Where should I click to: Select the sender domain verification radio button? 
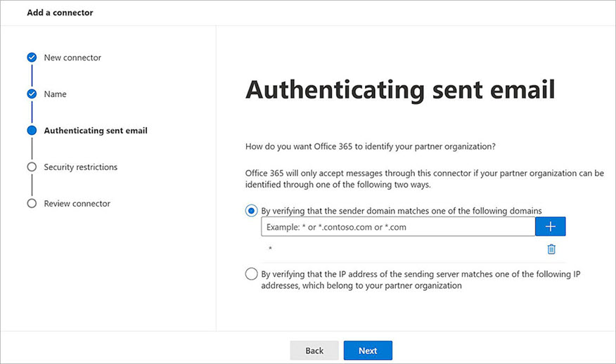251,210
